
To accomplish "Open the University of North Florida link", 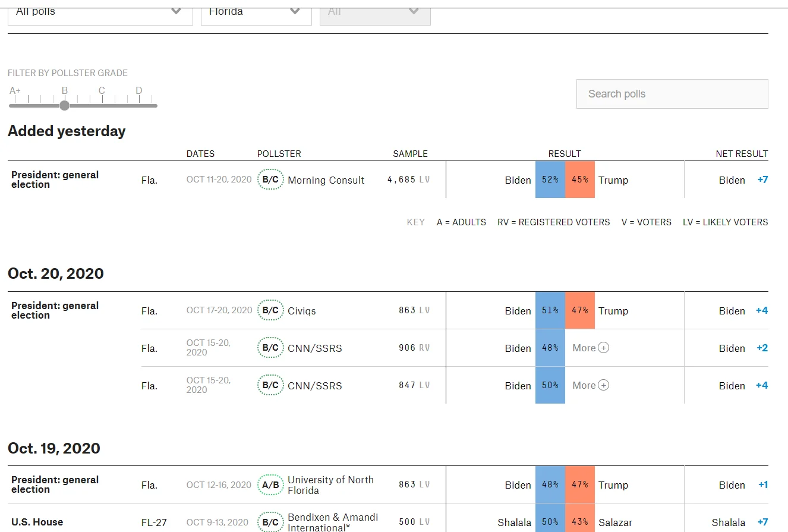I will [x=330, y=485].
